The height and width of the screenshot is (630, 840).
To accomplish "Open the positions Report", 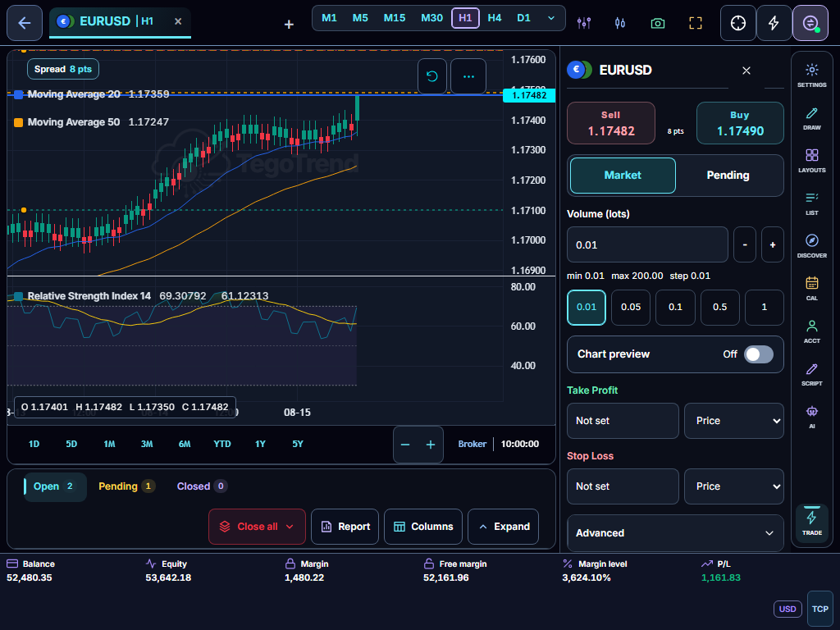I will click(345, 527).
